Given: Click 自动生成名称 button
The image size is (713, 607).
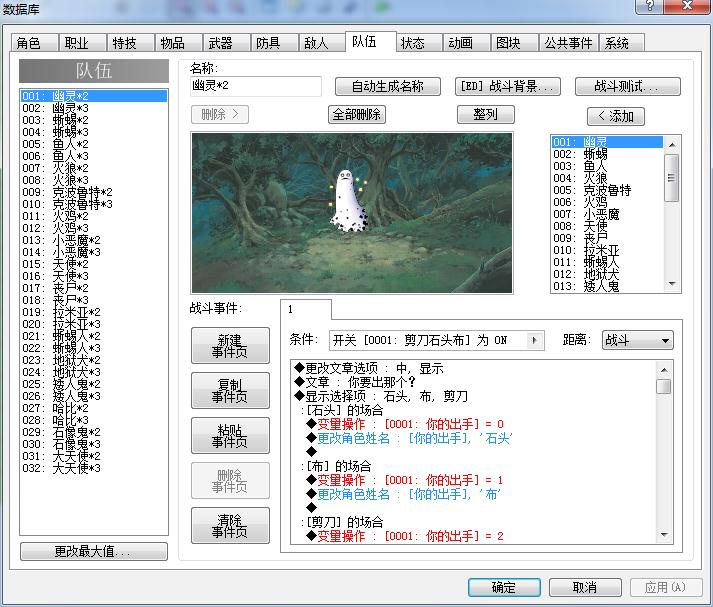Looking at the screenshot, I should click(388, 86).
